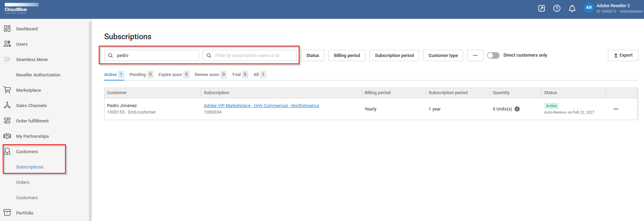Click the open-in-new-window icon in header
Screen dimensions: 644x221
pos(541,9)
